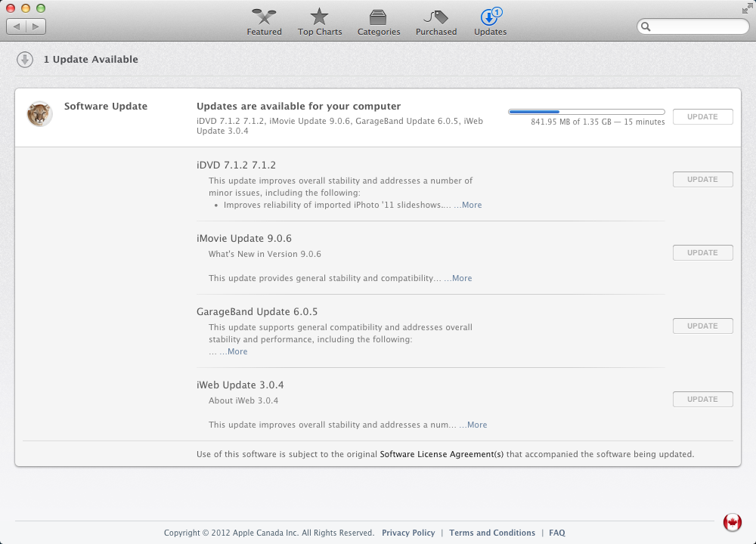The height and width of the screenshot is (544, 756).
Task: Open the FAQ link
Action: coord(557,533)
